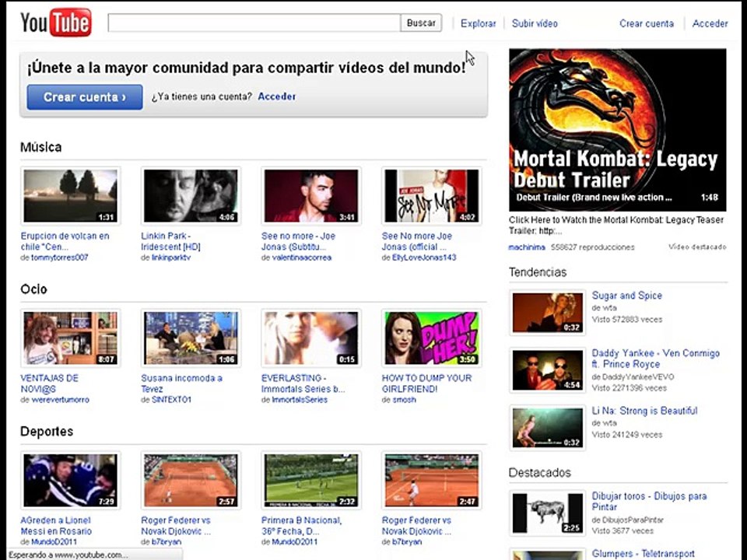Open Federer vs Djokovic 2:47 thumbnail

point(432,481)
